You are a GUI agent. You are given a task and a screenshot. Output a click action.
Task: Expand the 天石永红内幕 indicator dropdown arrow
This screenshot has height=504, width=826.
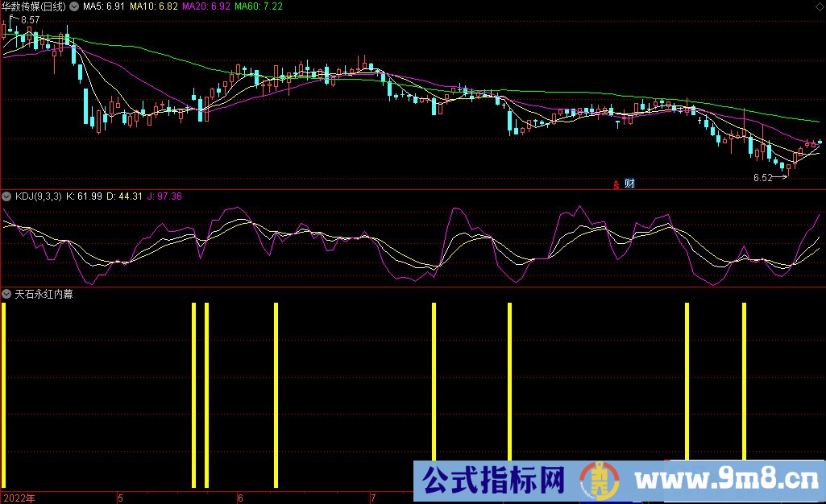coord(6,294)
